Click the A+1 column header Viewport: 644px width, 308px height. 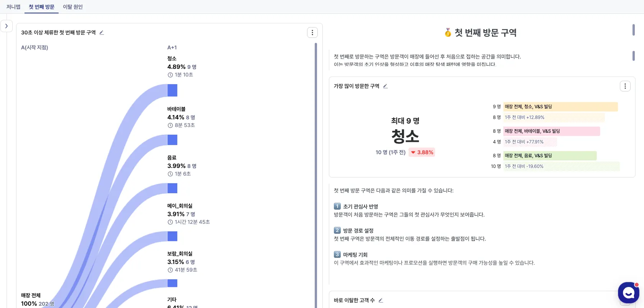pyautogui.click(x=172, y=47)
